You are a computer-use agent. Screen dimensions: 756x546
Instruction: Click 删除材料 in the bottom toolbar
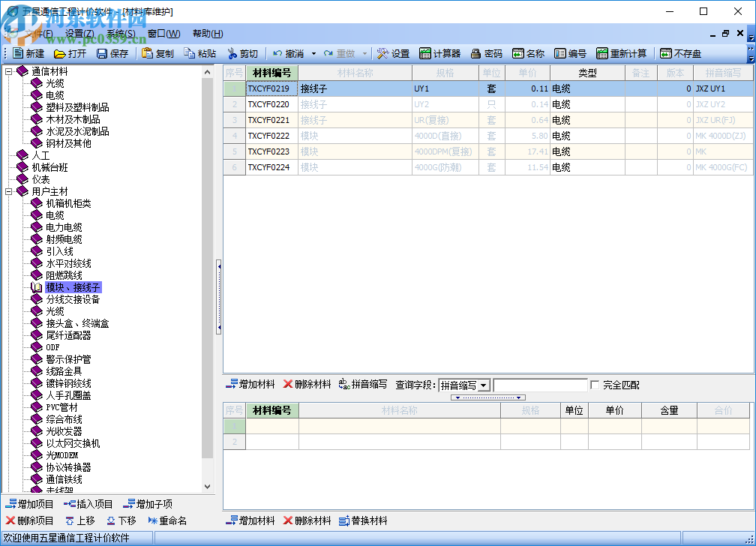[307, 520]
